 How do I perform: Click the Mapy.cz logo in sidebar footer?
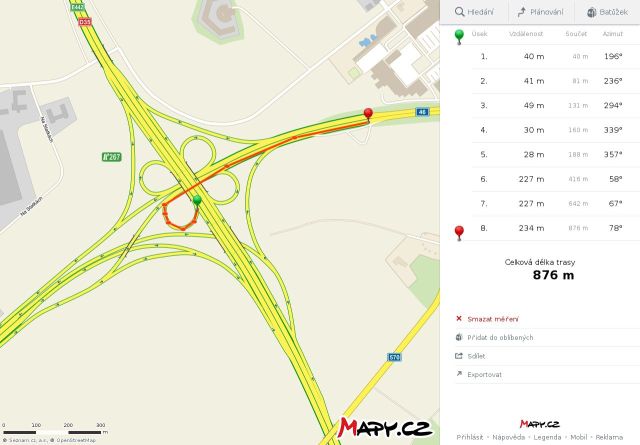539,424
